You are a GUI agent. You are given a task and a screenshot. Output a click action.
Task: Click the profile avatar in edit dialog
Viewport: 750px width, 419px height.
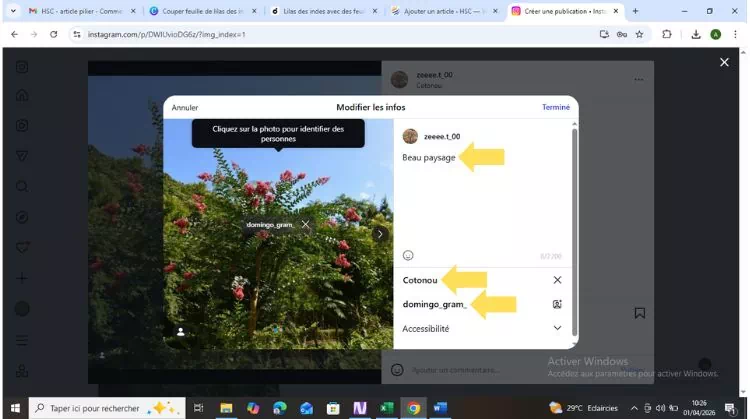(410, 136)
